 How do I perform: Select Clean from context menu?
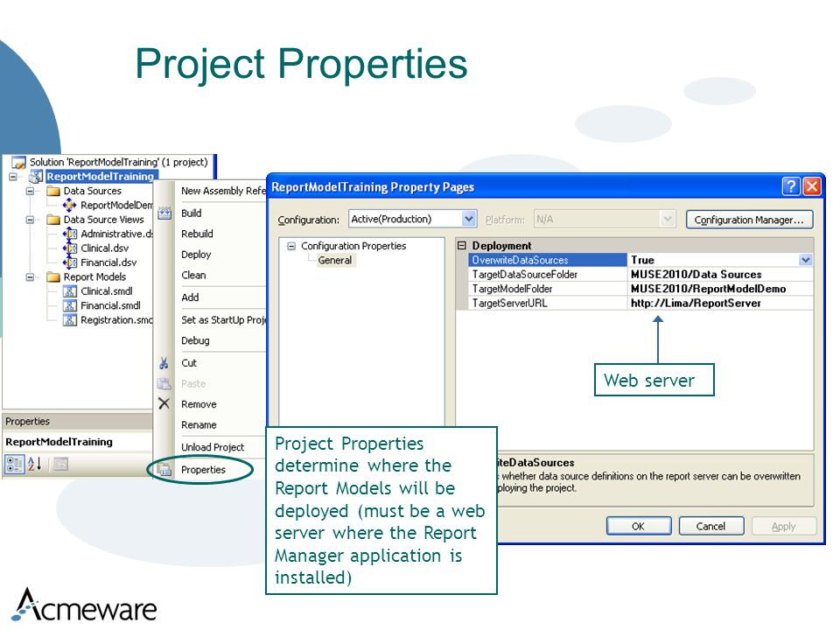click(193, 276)
